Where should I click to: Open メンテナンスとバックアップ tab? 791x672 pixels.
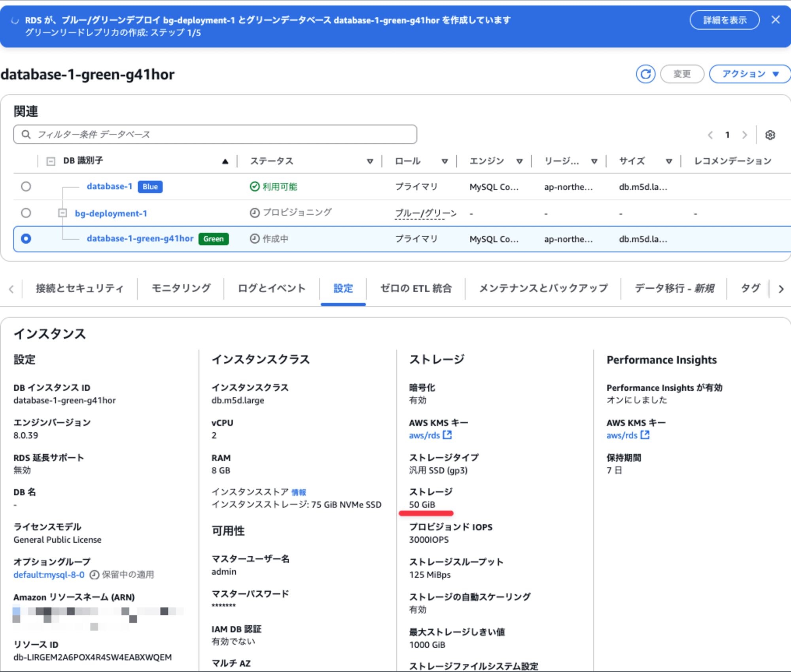click(x=543, y=288)
